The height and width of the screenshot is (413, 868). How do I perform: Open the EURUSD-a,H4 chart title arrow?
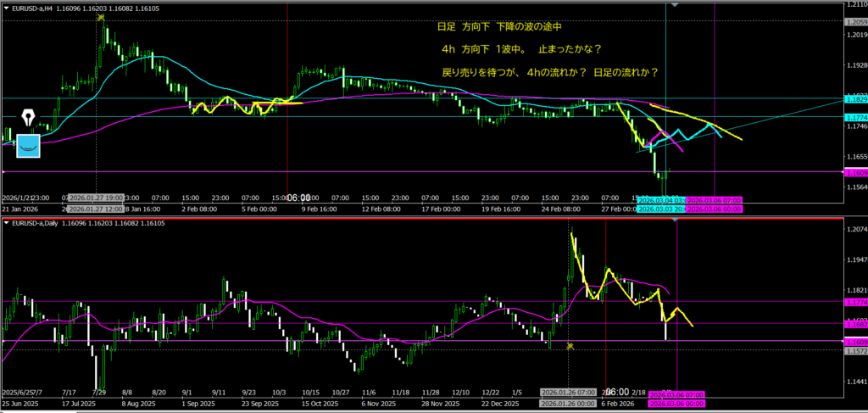(x=6, y=7)
